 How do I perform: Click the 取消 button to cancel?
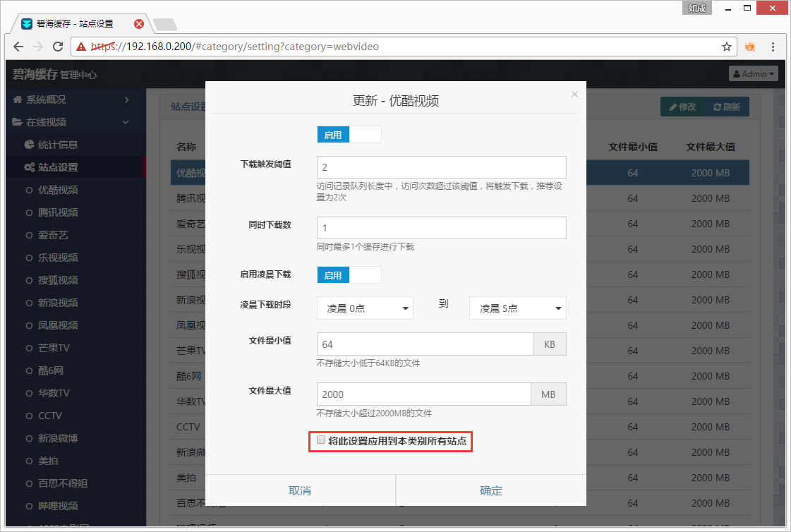click(300, 490)
